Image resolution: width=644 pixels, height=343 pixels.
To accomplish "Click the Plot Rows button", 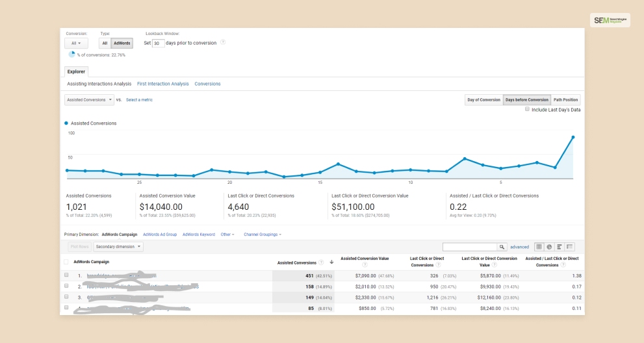I will pos(80,247).
